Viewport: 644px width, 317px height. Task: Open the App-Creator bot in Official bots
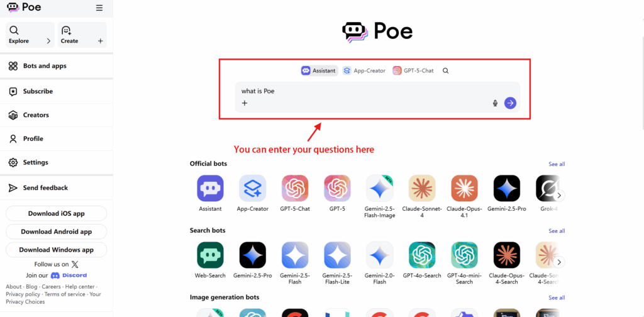pos(253,189)
